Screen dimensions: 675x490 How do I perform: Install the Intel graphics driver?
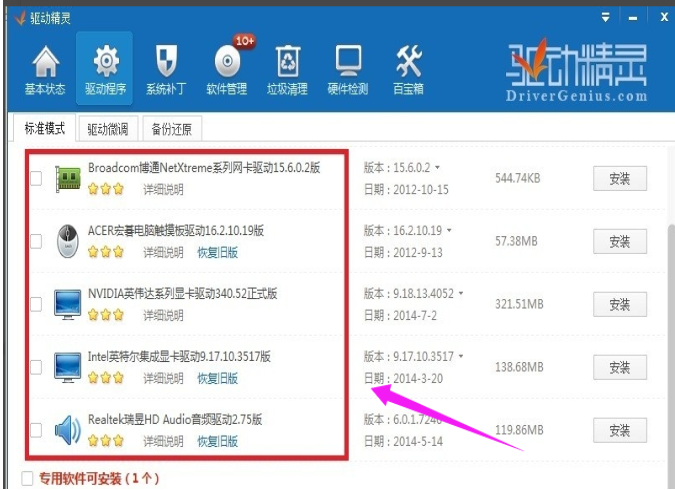pos(619,367)
